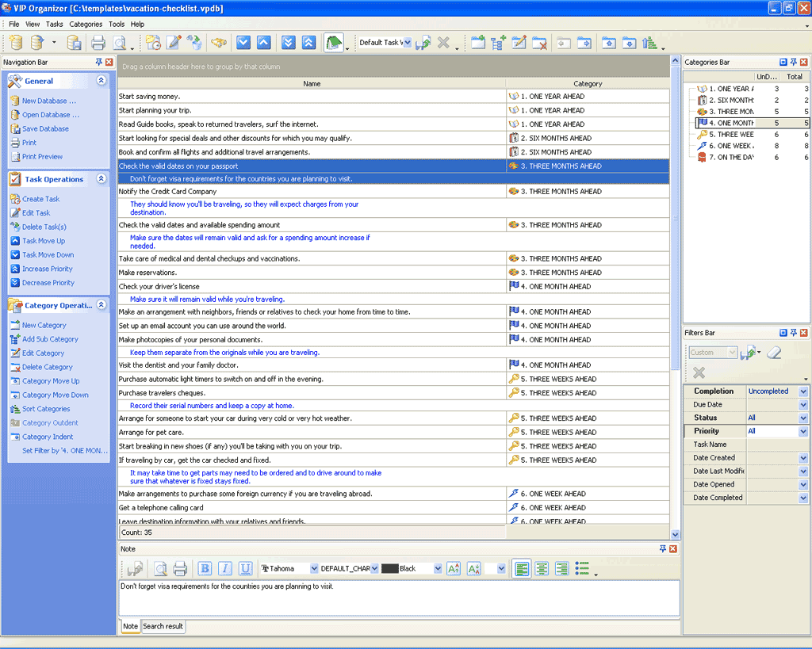812x649 pixels.
Task: Toggle italic in the Note toolbar
Action: (x=224, y=568)
